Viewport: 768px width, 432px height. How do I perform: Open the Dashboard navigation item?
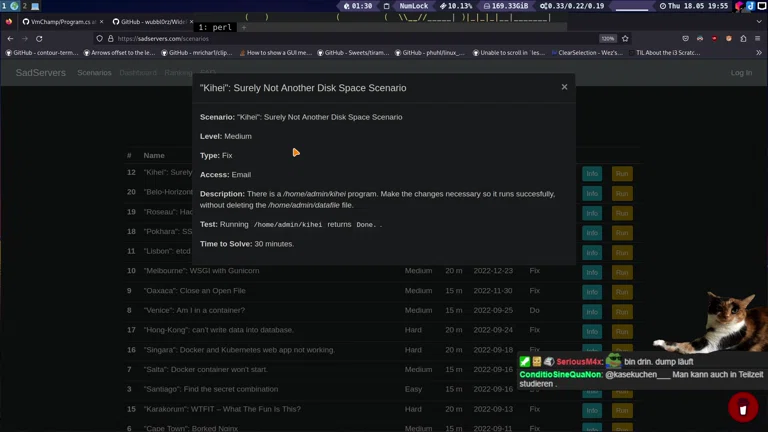point(138,73)
